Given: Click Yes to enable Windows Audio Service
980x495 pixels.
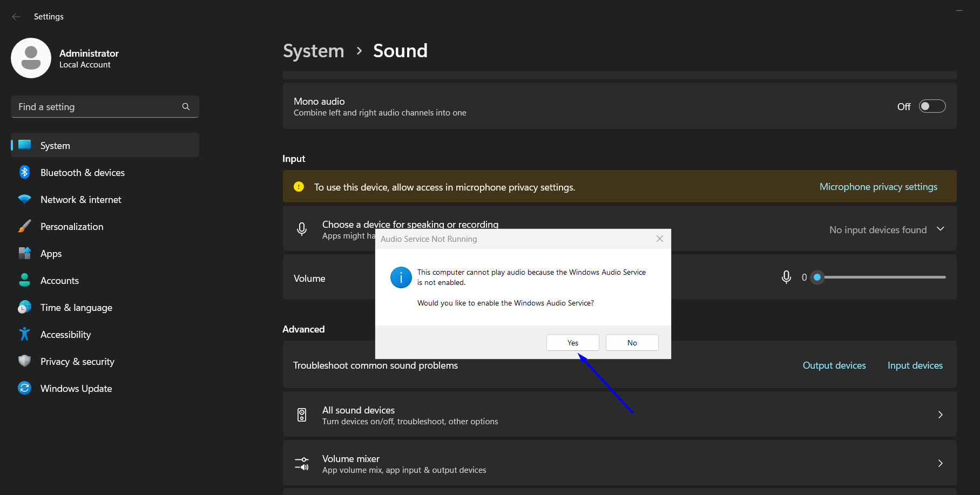Looking at the screenshot, I should point(572,343).
